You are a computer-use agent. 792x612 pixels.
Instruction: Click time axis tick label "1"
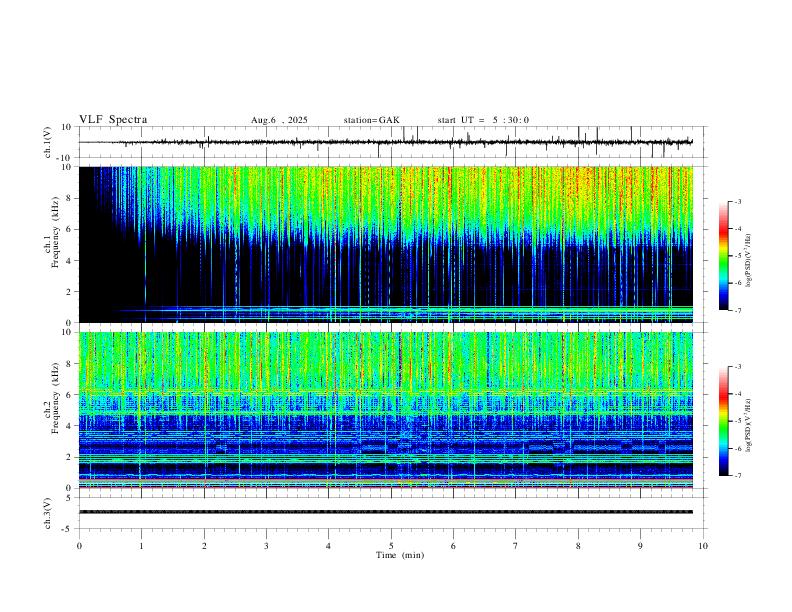141,546
